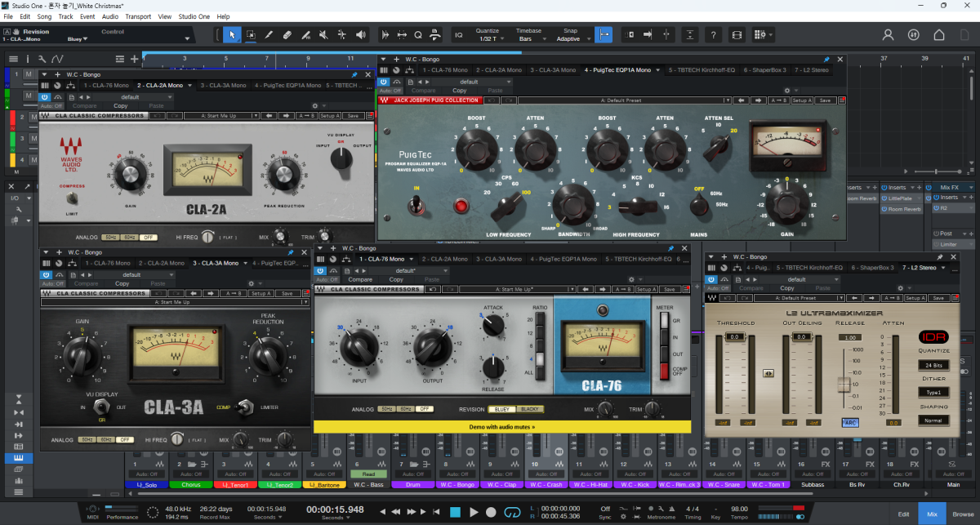Open the Edit view button
The image size is (980, 525).
[903, 514]
